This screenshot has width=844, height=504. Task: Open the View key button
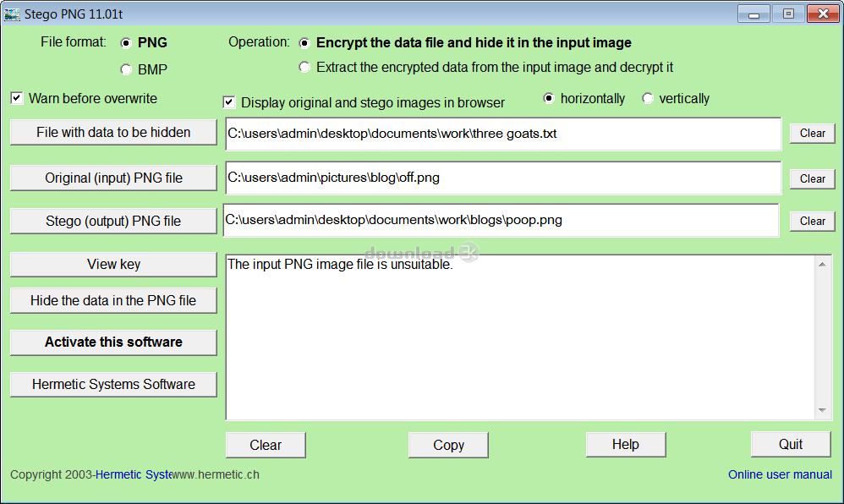(113, 264)
